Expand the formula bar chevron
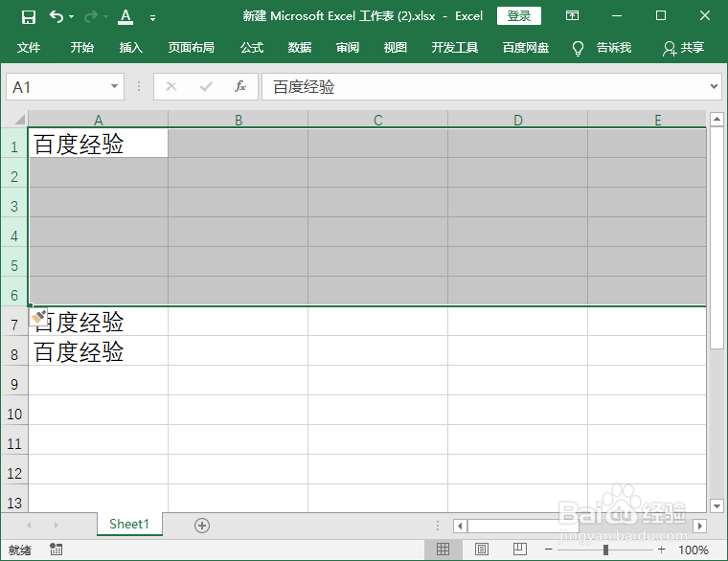Screen dimensions: 728x561 click(714, 86)
